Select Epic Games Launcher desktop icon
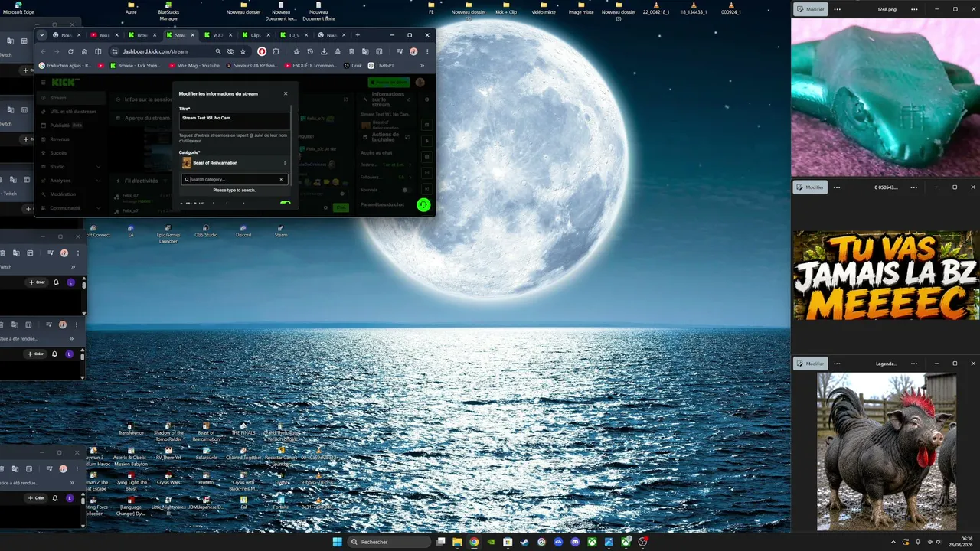980x551 pixels. pyautogui.click(x=168, y=233)
